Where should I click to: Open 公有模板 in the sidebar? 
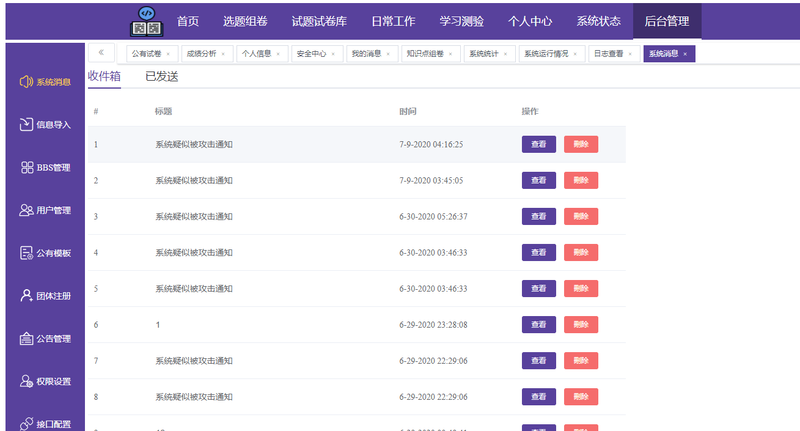click(x=45, y=253)
